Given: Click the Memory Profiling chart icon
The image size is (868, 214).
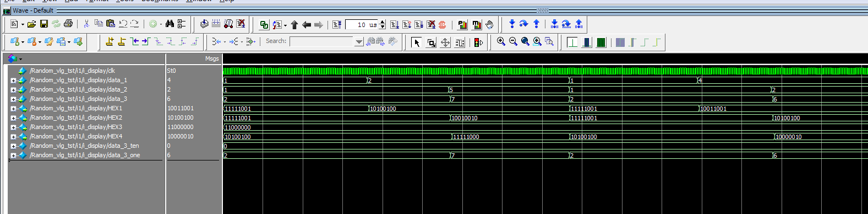Looking at the screenshot, I should click(x=477, y=24).
